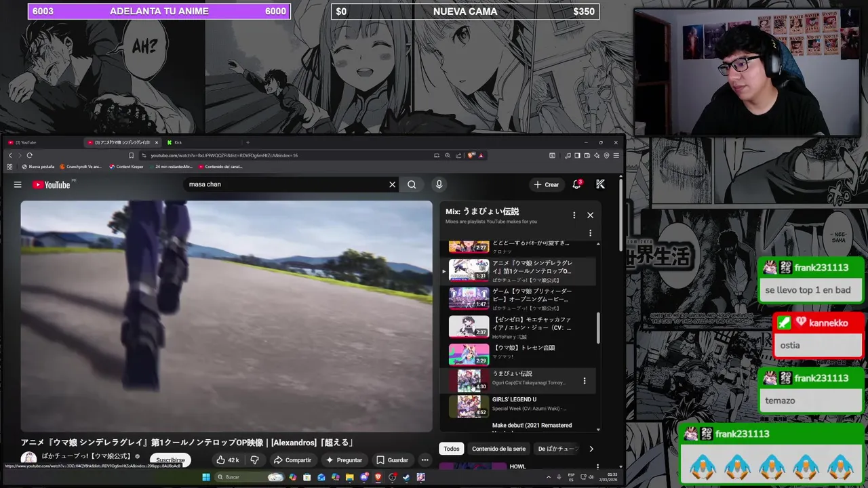This screenshot has width=868, height=488.
Task: Go back in the browser history
Action: click(9, 155)
